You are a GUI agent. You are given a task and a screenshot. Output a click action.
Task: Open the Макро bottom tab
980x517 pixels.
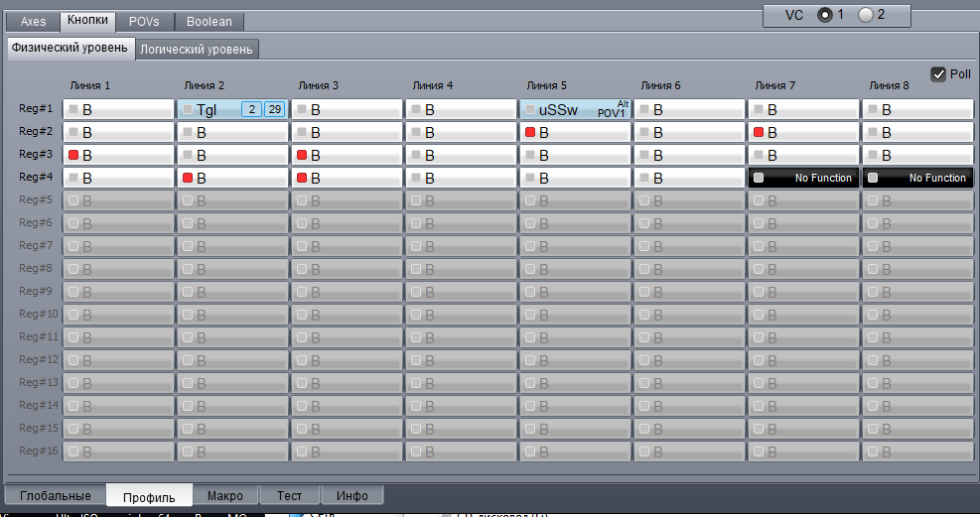click(x=225, y=496)
